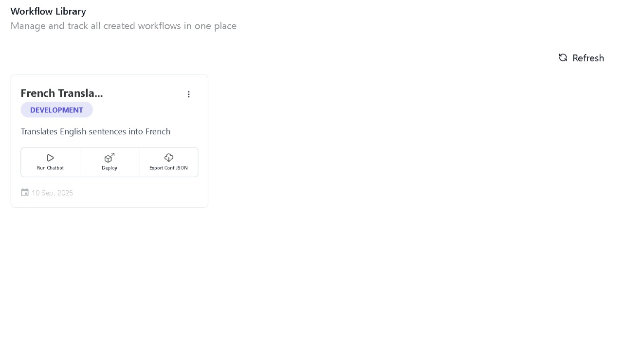This screenshot has height=364, width=623.
Task: Click the Workflow Library page heading
Action: click(x=48, y=11)
